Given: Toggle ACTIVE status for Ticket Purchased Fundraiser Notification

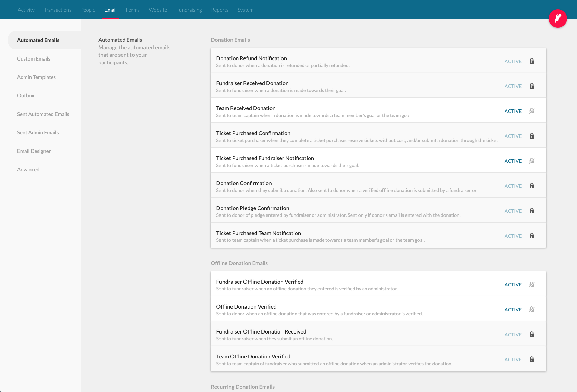Looking at the screenshot, I should point(513,161).
